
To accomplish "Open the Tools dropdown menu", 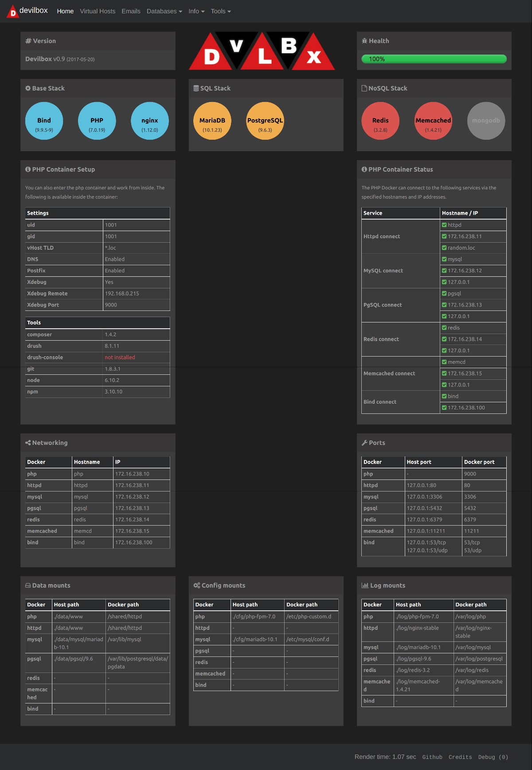I will [221, 11].
